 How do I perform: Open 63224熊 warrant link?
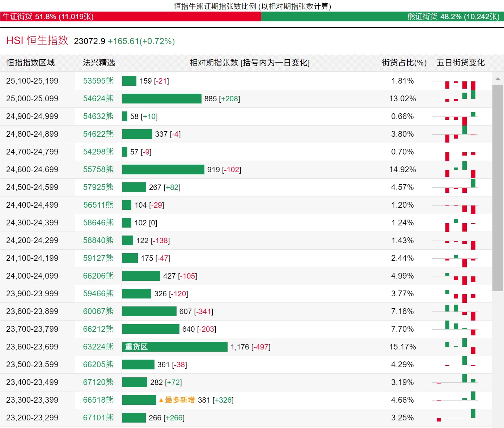(x=98, y=347)
